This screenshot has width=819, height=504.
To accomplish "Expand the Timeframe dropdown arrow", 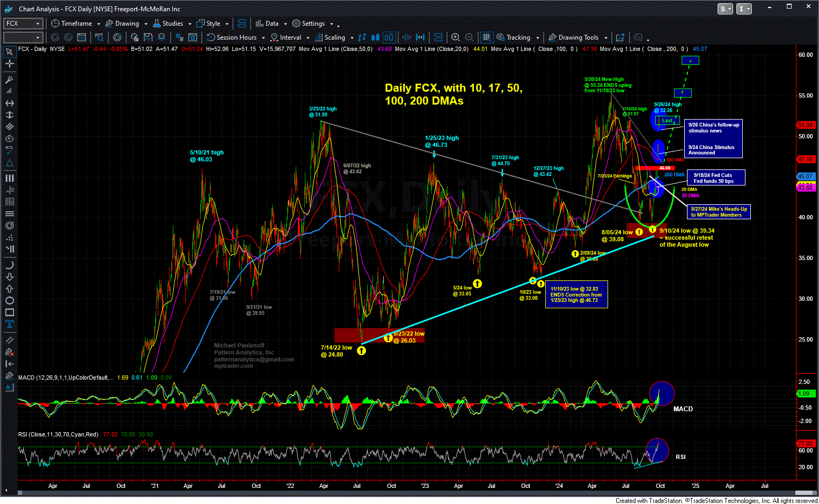I will pos(99,24).
